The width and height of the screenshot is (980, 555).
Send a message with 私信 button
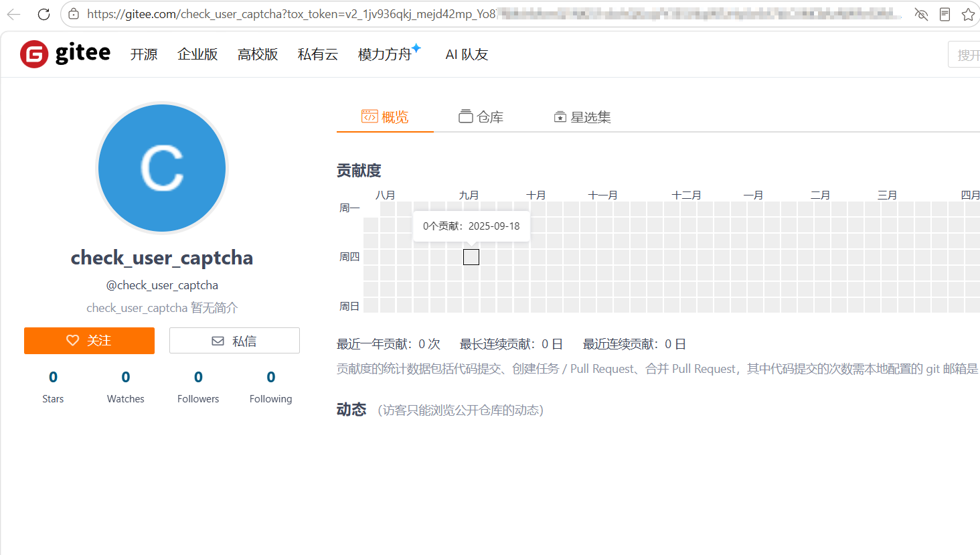234,341
